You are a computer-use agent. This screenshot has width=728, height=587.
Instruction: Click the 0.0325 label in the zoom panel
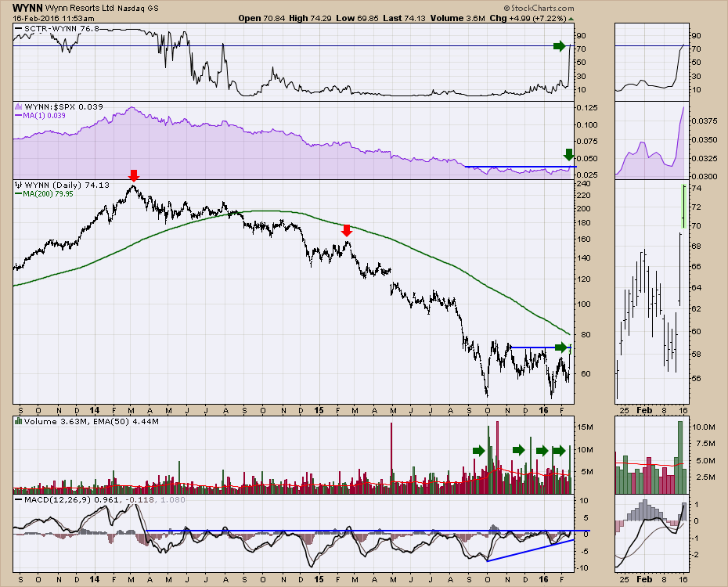point(705,159)
